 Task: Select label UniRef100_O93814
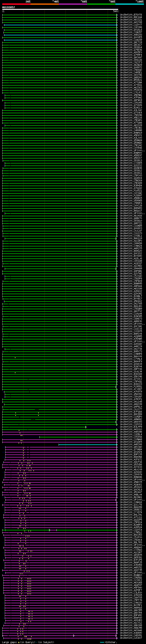click(131, 47)
